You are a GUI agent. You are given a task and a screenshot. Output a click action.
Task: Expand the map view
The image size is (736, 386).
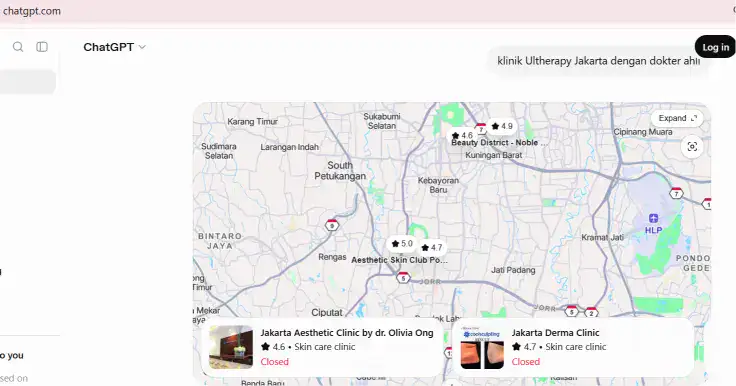pos(677,118)
